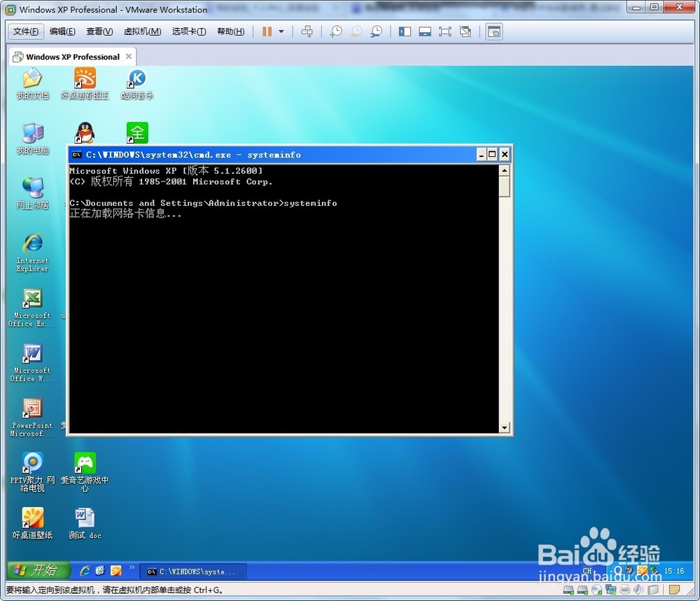Open the snapshot manager toolbar icon

[x=377, y=32]
